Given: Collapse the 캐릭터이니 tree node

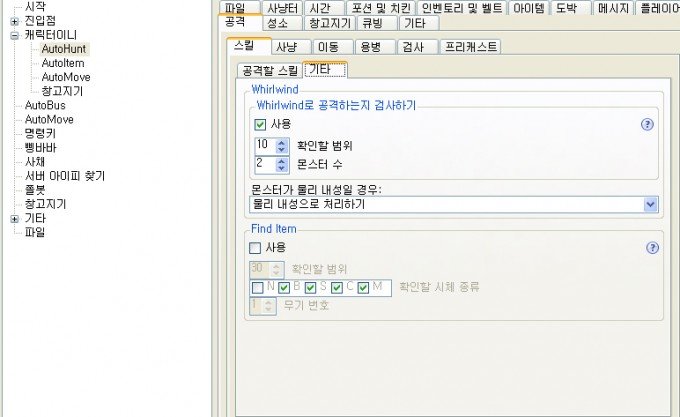Looking at the screenshot, I should pos(14,36).
